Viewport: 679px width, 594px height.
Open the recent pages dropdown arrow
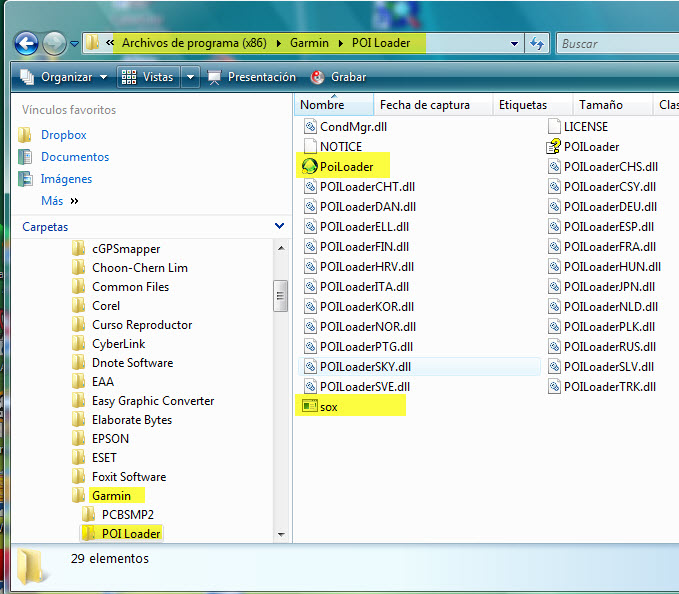74,44
